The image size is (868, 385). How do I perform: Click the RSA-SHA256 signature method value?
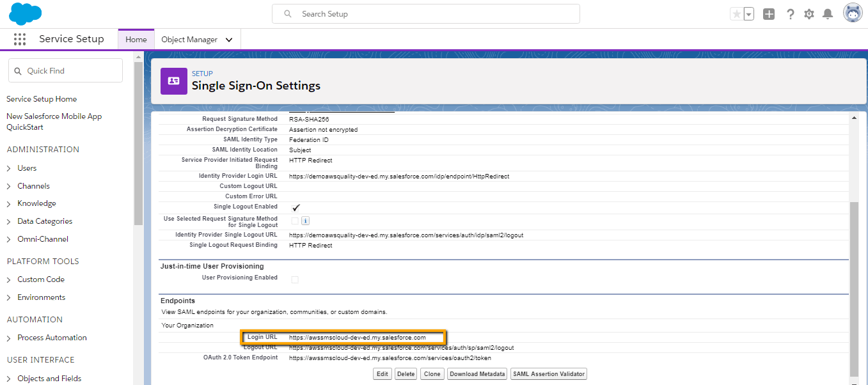309,120
